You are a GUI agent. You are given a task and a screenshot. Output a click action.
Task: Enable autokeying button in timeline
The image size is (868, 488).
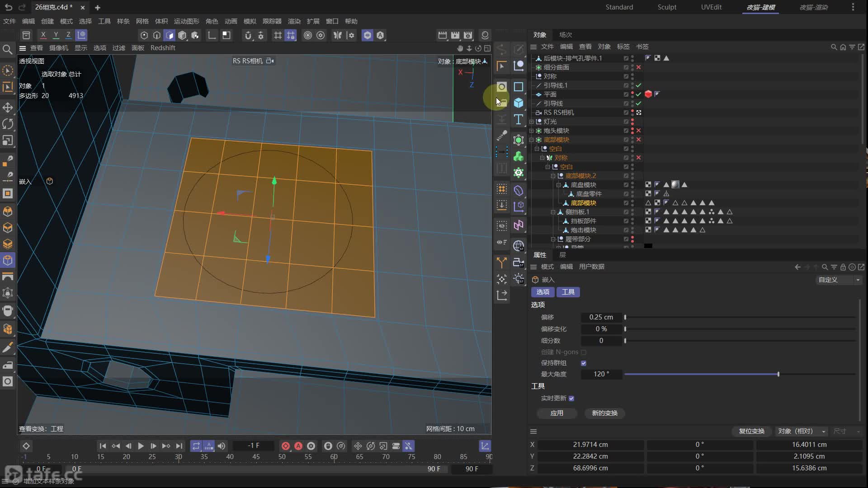coord(298,446)
